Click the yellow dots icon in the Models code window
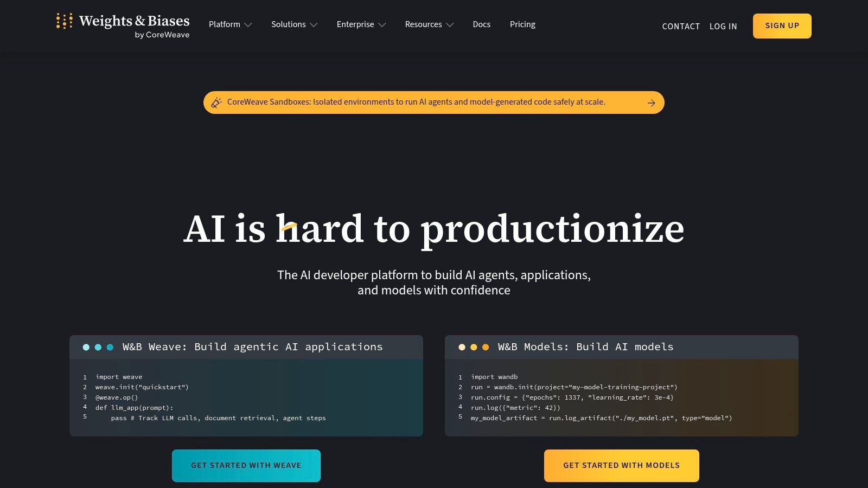The height and width of the screenshot is (488, 868). pyautogui.click(x=474, y=347)
